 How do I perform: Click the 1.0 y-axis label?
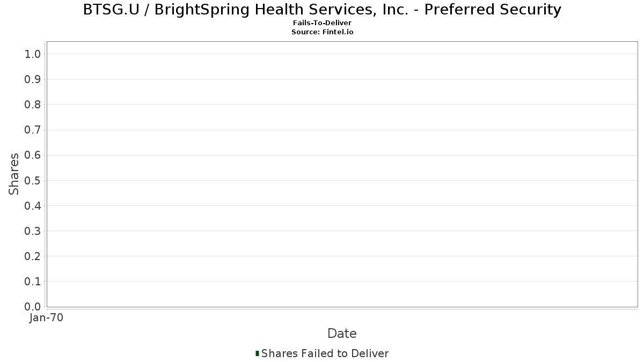[33, 54]
